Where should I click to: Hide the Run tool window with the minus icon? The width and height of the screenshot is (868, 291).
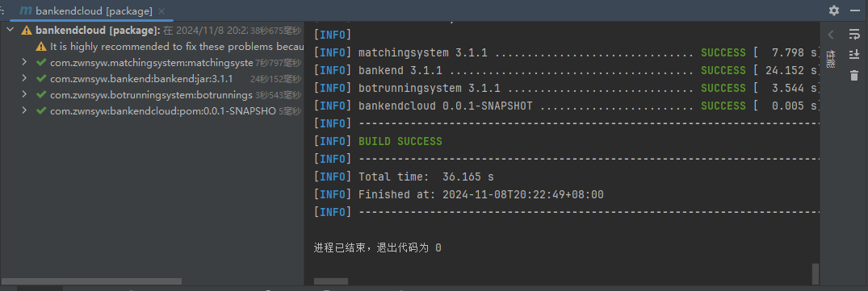click(x=854, y=10)
